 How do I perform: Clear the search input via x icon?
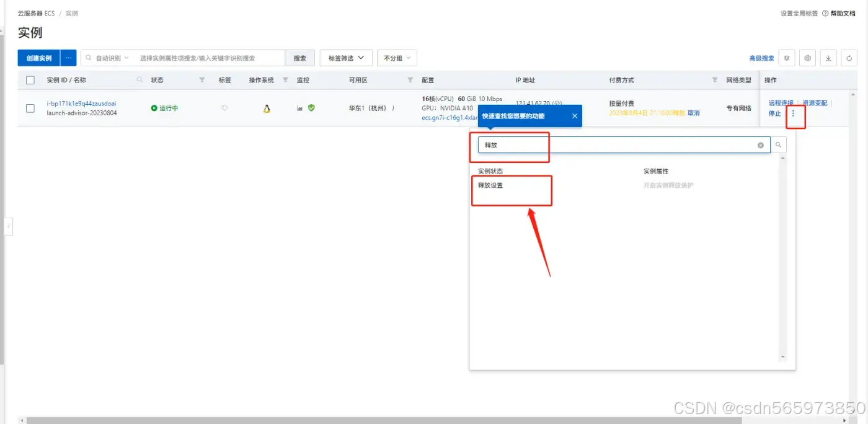click(761, 144)
